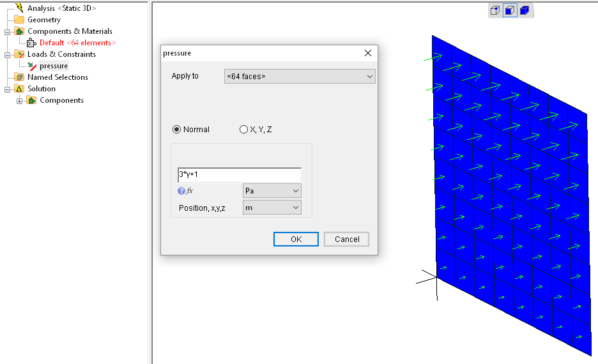The height and width of the screenshot is (364, 598).
Task: Select the solid blue cube view mode
Action: pos(525,10)
